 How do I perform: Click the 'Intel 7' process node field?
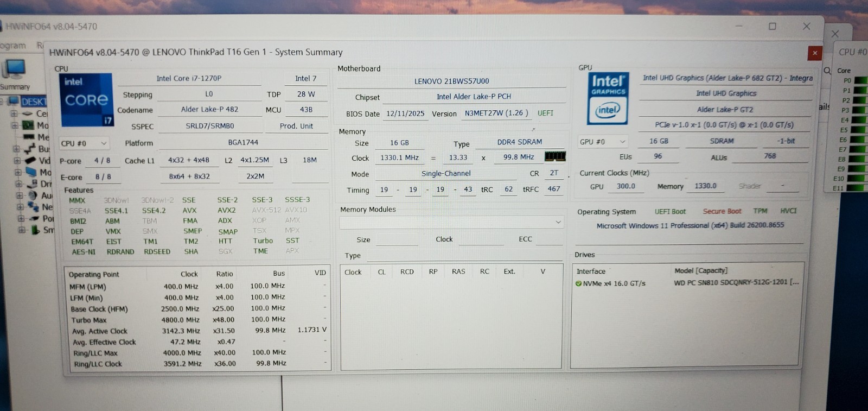click(306, 79)
